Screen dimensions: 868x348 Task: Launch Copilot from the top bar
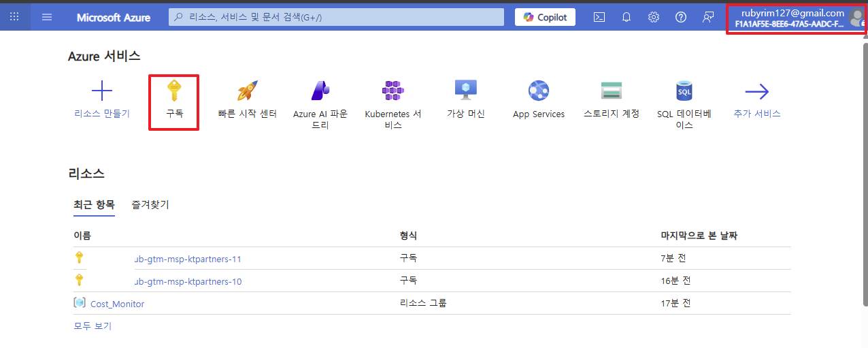pyautogui.click(x=545, y=17)
